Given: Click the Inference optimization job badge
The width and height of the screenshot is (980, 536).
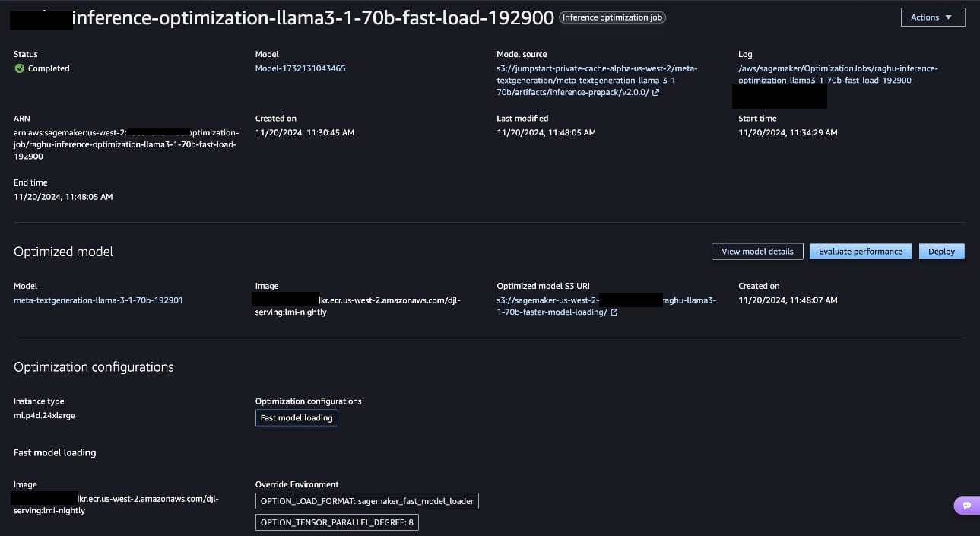Looking at the screenshot, I should point(612,17).
